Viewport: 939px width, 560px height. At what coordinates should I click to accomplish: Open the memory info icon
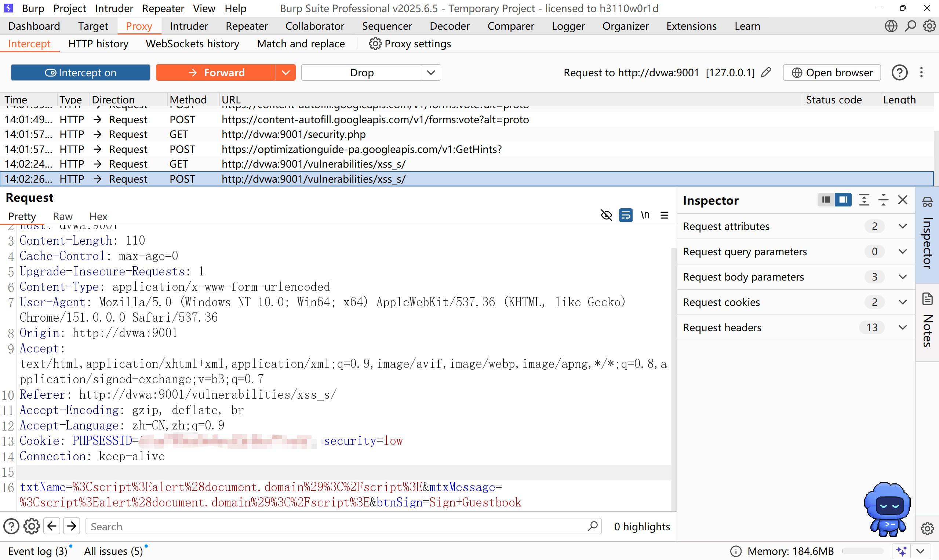(735, 551)
